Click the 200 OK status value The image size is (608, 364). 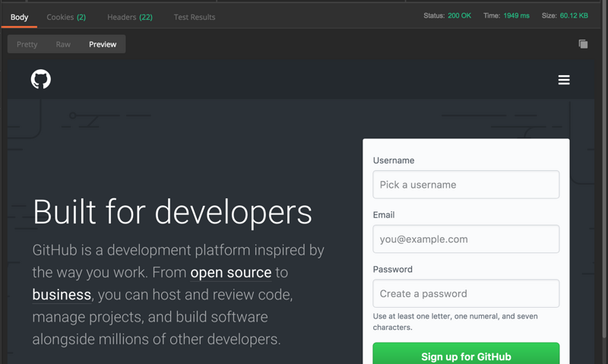click(459, 15)
